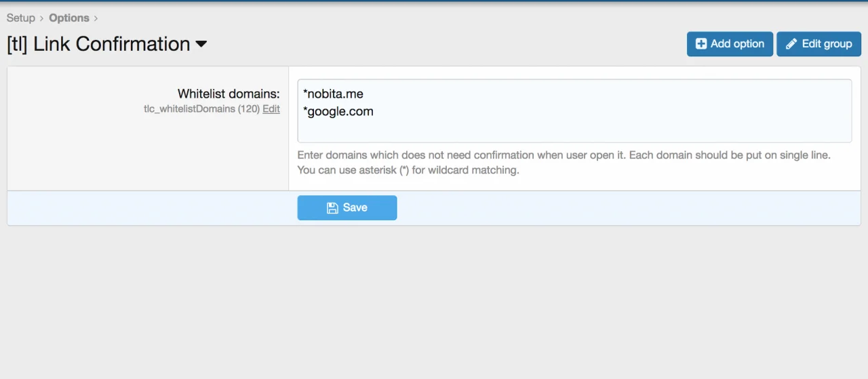Click the help text about wildcard matching
This screenshot has width=868, height=379.
click(x=408, y=170)
